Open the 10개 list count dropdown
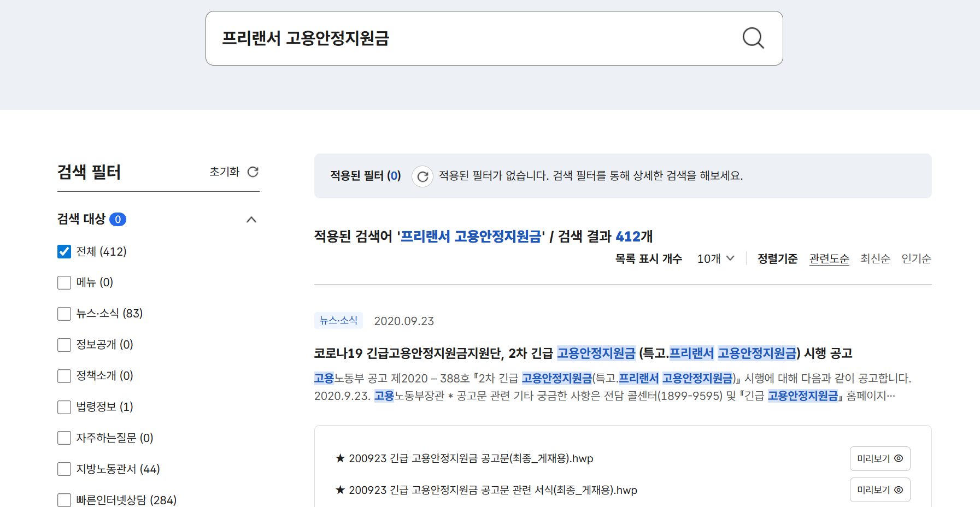The height and width of the screenshot is (507, 980). coord(715,258)
